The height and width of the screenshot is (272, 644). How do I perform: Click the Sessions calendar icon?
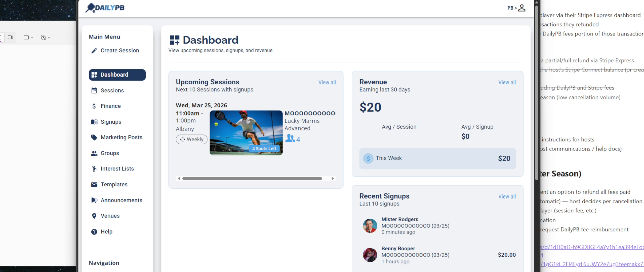pyautogui.click(x=94, y=90)
